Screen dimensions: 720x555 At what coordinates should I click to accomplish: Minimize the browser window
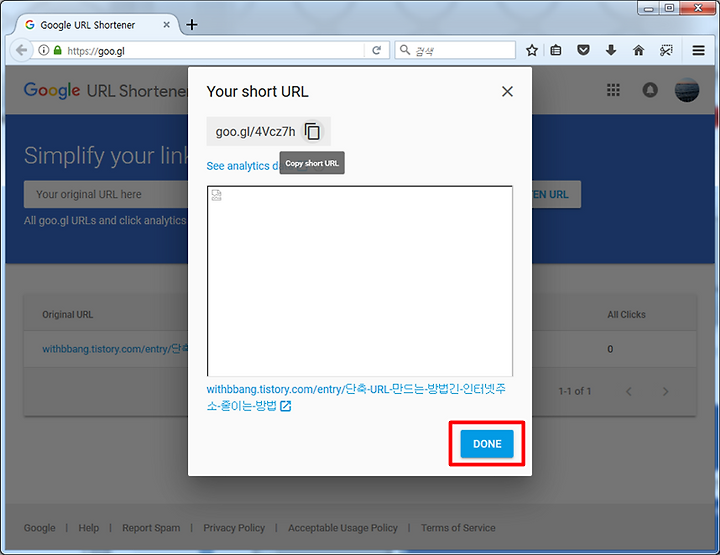[648, 8]
